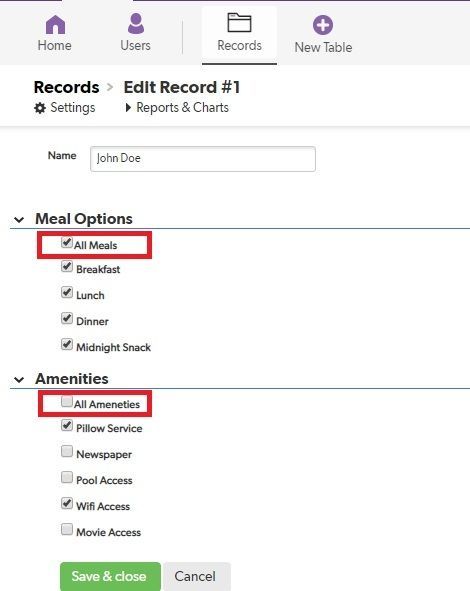470x591 pixels.
Task: Click the New Table plus icon
Action: 323,25
